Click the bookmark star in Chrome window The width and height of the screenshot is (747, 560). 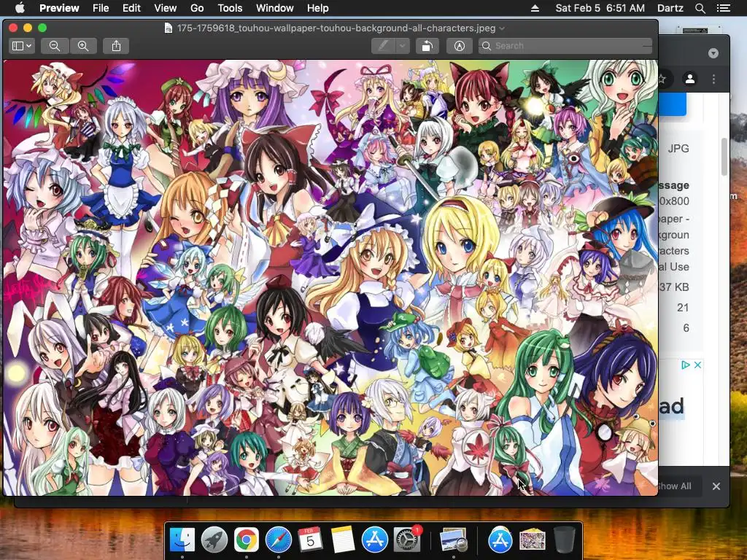pos(662,79)
